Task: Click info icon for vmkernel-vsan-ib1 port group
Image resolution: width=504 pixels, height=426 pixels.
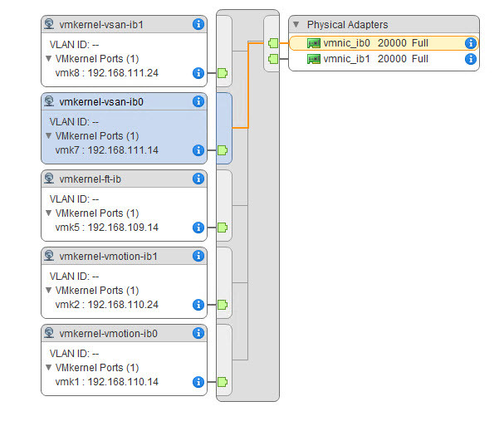Action: coord(198,24)
